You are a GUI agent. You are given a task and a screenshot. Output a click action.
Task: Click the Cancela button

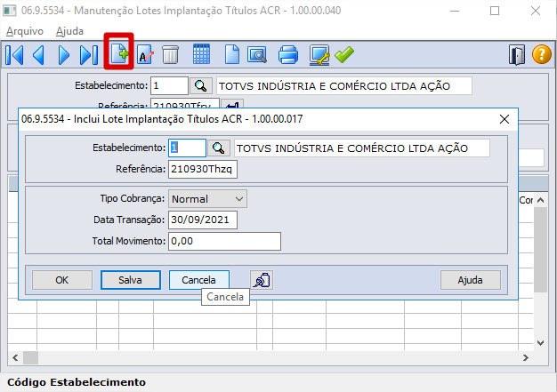click(199, 280)
